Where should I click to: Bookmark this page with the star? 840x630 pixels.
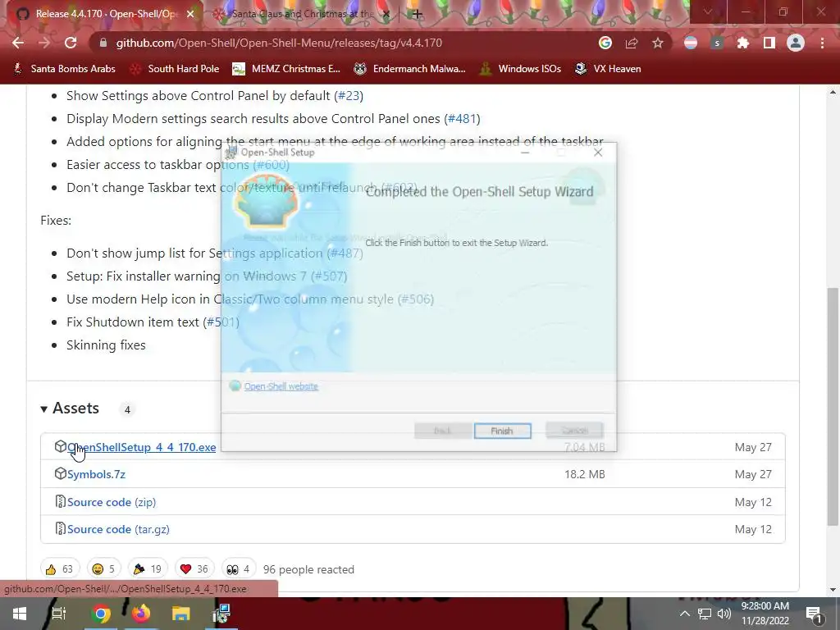point(658,43)
